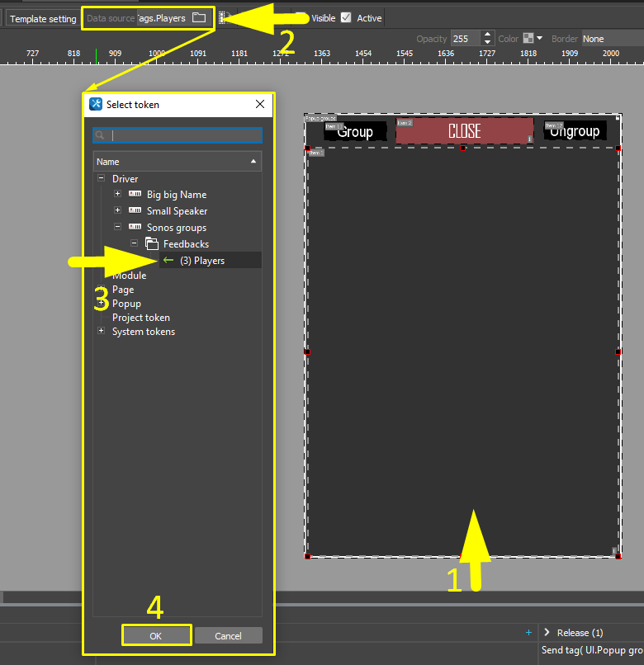Expand the System tokens node
Image resolution: width=644 pixels, height=665 pixels.
[x=101, y=332]
